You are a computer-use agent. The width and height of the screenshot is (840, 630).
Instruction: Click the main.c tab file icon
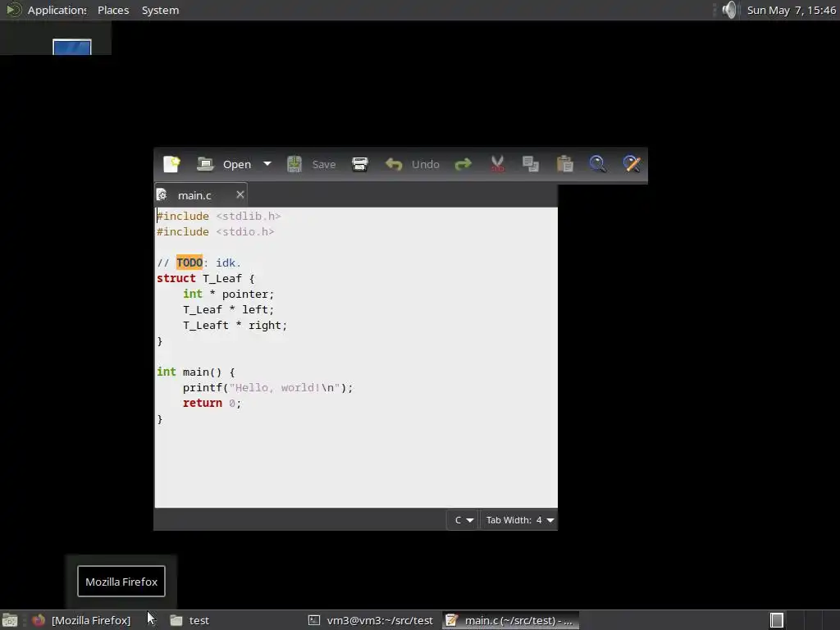[x=162, y=195]
